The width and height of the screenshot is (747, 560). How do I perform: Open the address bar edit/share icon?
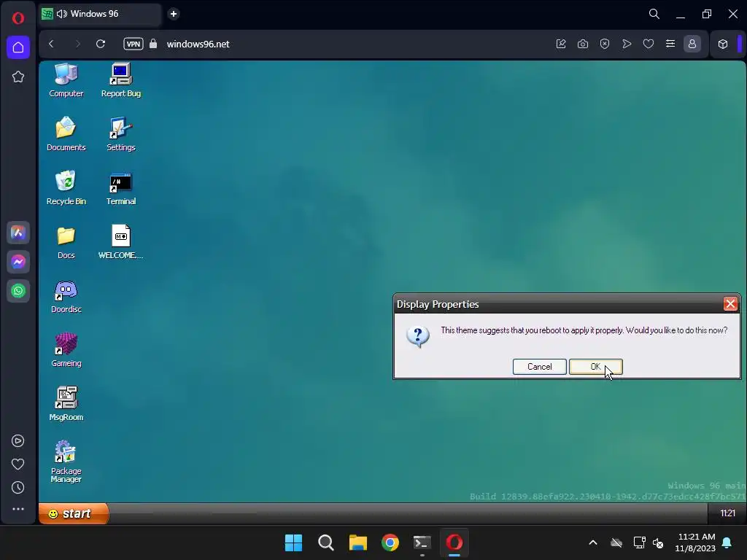click(561, 44)
